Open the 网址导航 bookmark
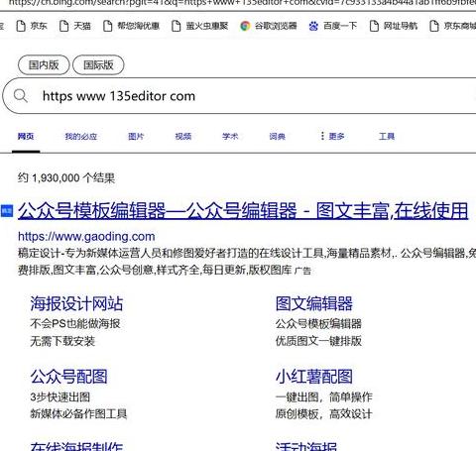This screenshot has width=476, height=451. coord(394,26)
